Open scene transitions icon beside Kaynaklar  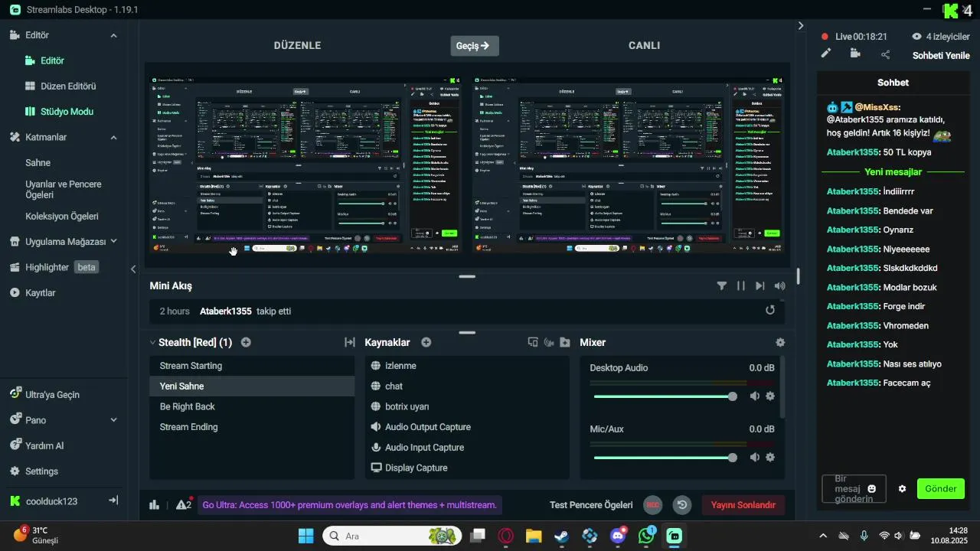click(x=350, y=343)
